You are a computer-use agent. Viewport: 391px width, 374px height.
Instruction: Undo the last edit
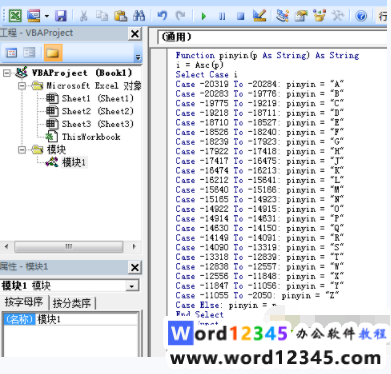(162, 16)
